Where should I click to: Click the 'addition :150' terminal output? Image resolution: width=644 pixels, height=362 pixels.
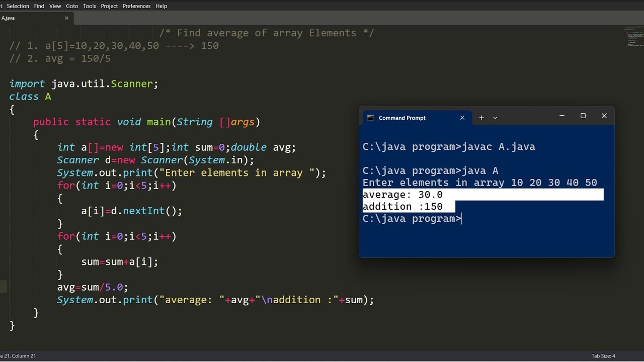point(403,207)
